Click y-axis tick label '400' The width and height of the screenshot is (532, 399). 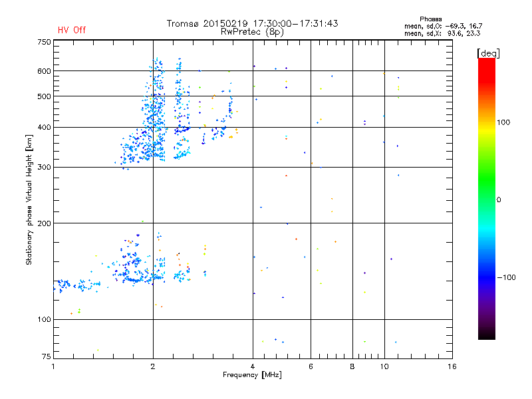pyautogui.click(x=44, y=127)
